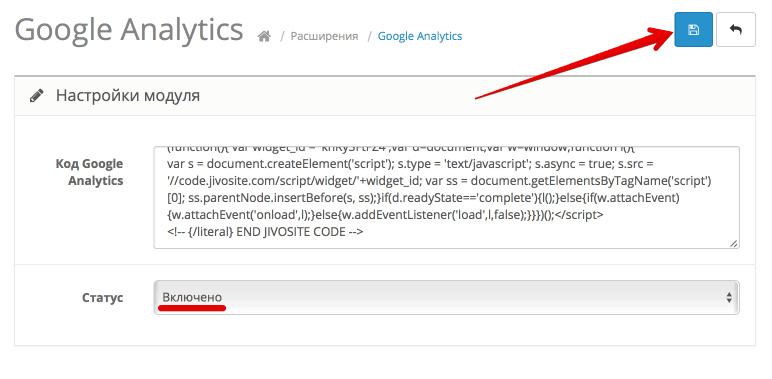
Task: Click the Статус field label
Action: tap(102, 298)
